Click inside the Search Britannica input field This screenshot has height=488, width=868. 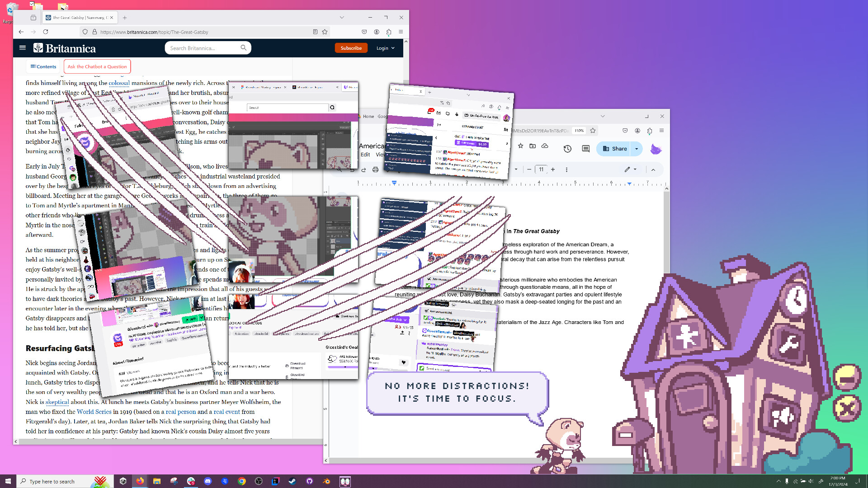[201, 48]
